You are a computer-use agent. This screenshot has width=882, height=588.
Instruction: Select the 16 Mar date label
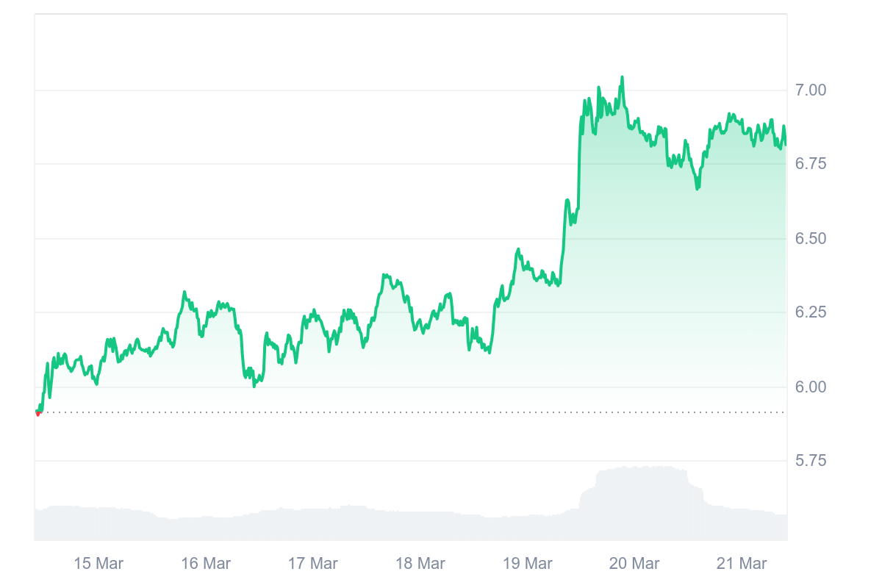click(206, 564)
